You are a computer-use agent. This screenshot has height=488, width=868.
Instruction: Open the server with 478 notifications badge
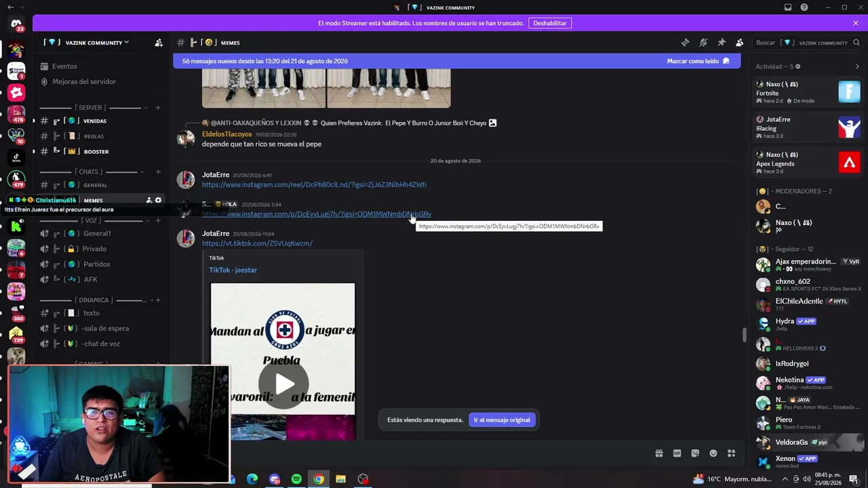pyautogui.click(x=16, y=114)
